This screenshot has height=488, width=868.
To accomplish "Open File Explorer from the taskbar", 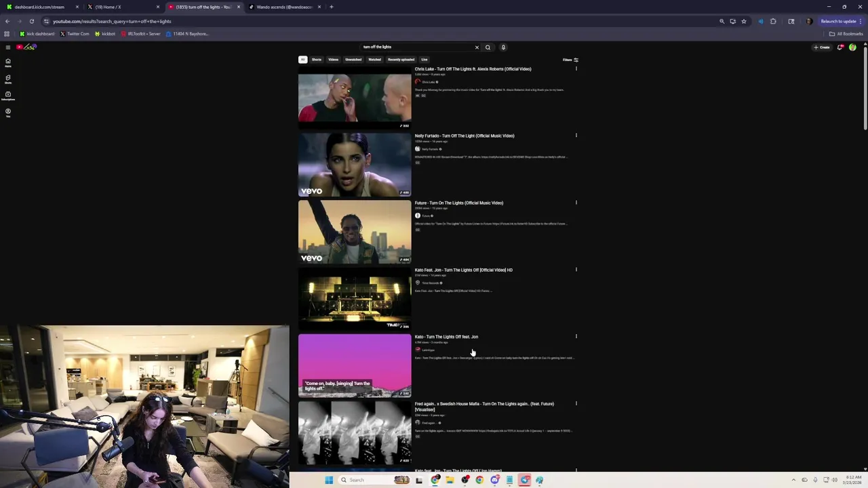I will point(450,480).
